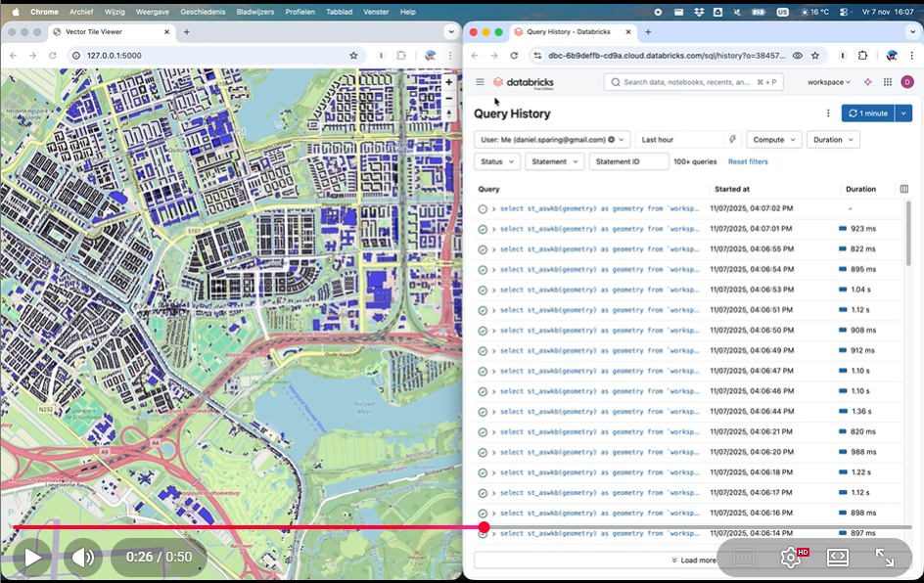
Task: Open the user avatar D menu
Action: click(906, 82)
